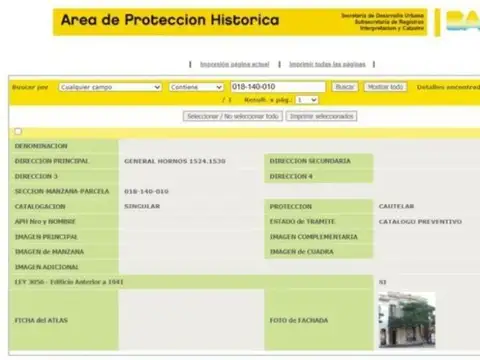The image size is (480, 360).
Task: Click the 'DIRECCION SECUNDARIA' label
Action: click(x=310, y=161)
